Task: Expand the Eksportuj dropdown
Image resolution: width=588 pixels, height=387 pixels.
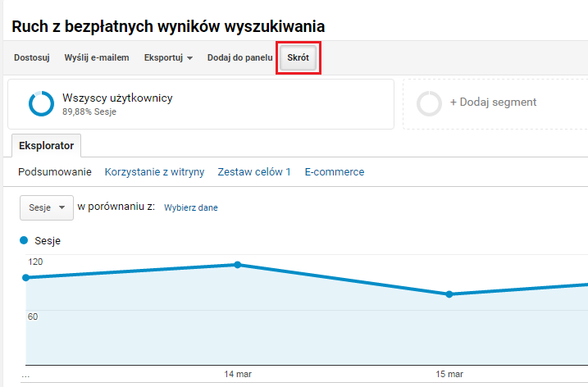Action: click(168, 57)
